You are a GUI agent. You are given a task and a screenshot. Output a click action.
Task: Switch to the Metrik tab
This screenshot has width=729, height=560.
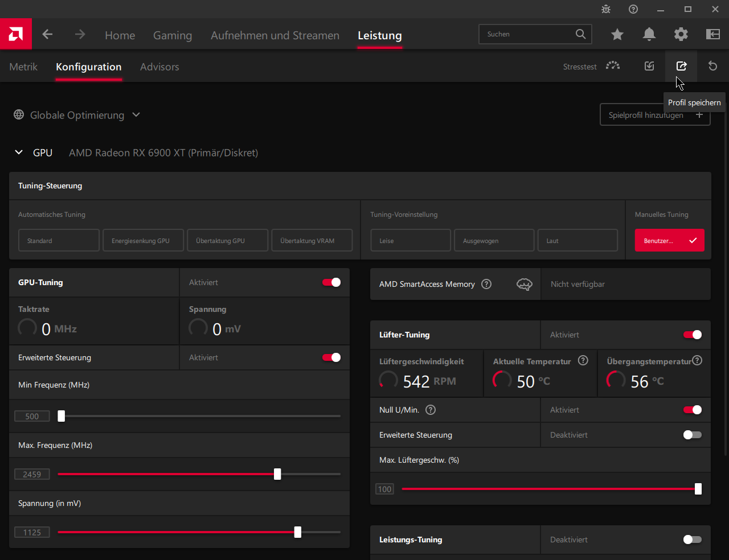23,67
